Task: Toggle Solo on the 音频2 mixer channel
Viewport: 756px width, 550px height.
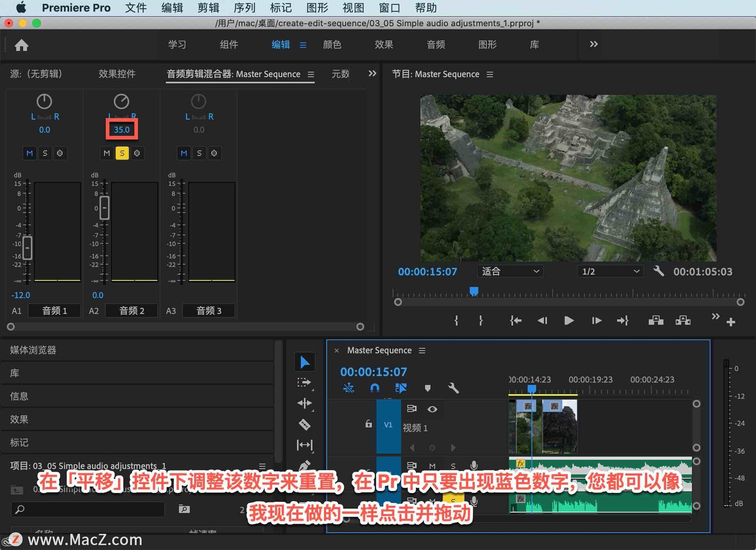Action: (122, 153)
